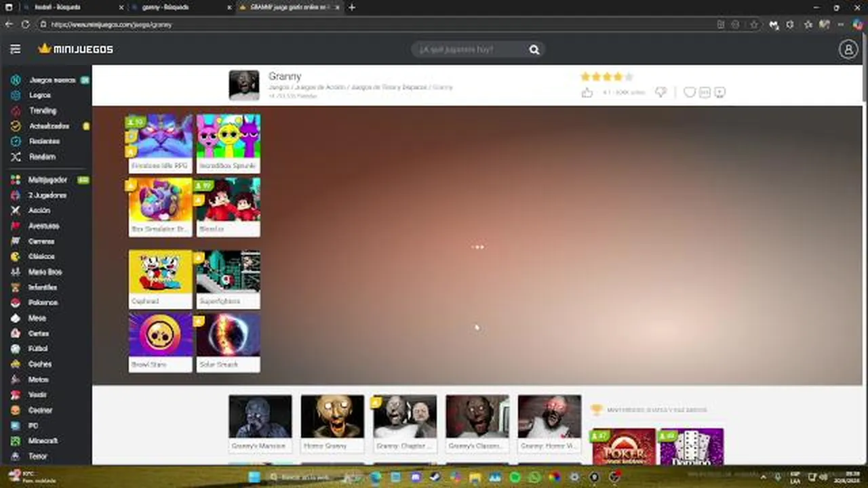This screenshot has height=488, width=868.
Task: Click the Mario Bros category icon
Action: coord(15,272)
